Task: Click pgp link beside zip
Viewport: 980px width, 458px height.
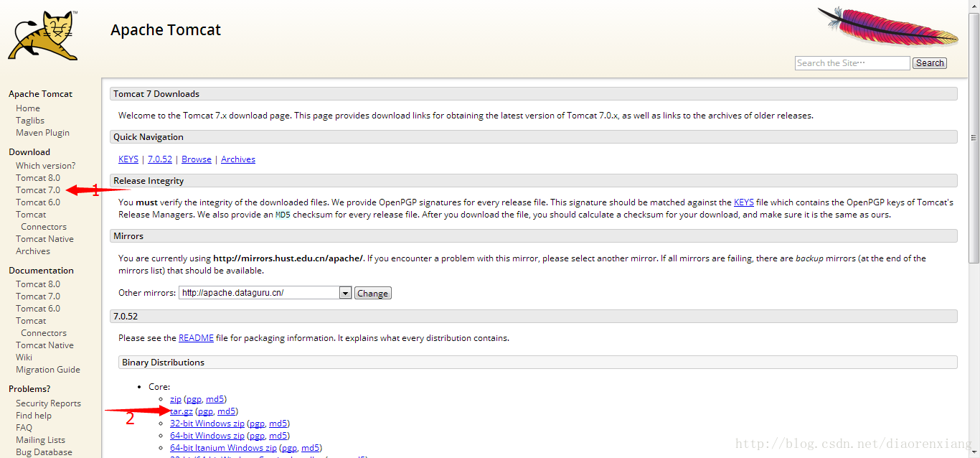Action: click(194, 399)
